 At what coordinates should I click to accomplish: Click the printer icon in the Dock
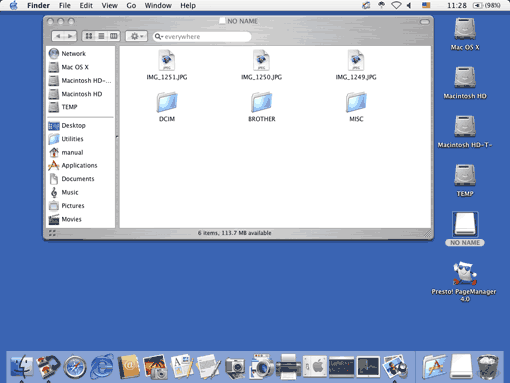point(288,367)
